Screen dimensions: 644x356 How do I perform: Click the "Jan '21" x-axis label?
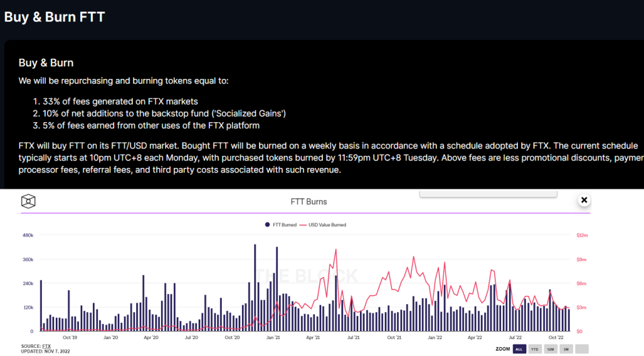[x=273, y=338]
